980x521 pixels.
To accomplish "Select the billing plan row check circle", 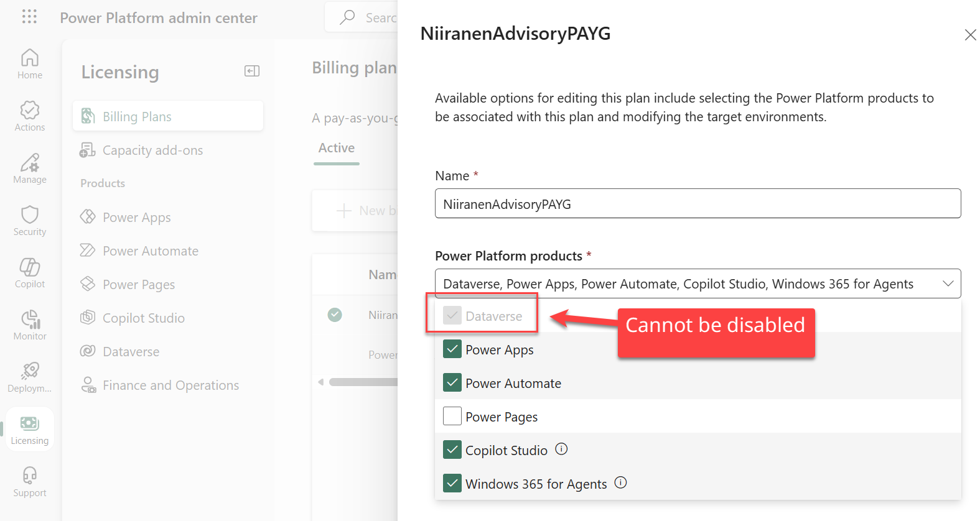I will point(335,315).
